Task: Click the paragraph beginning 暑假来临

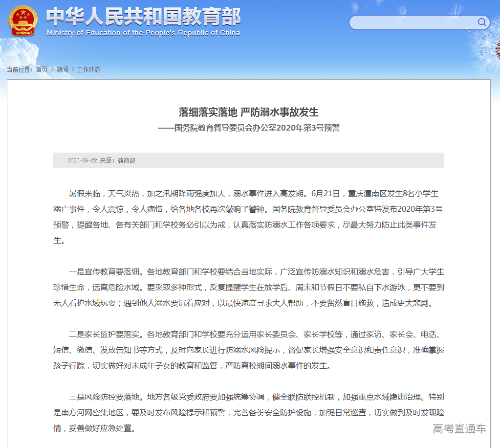Action: tap(248, 217)
